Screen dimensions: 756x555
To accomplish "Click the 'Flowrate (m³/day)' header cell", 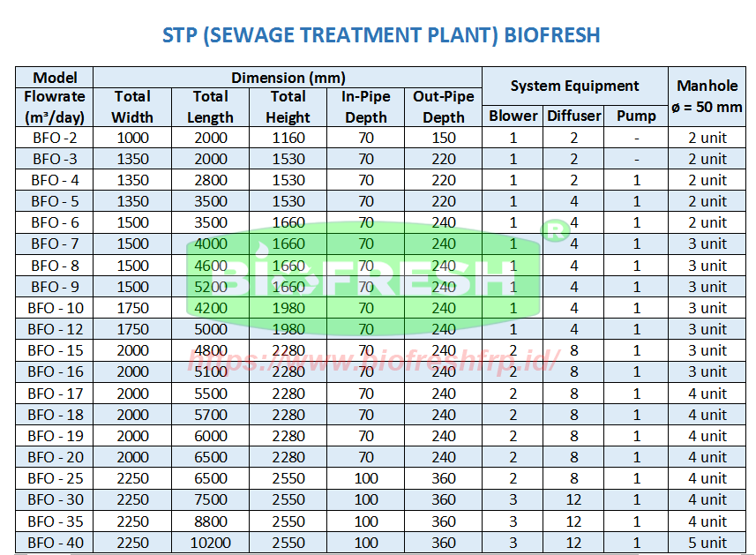I will point(55,107).
